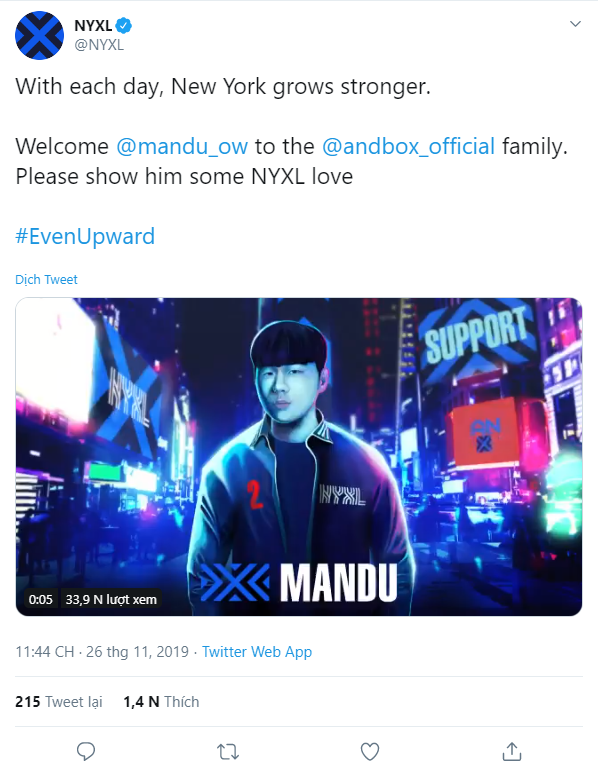Viewport: 598px width, 775px height.
Task: Open the Twitter Web App source link
Action: (x=257, y=651)
